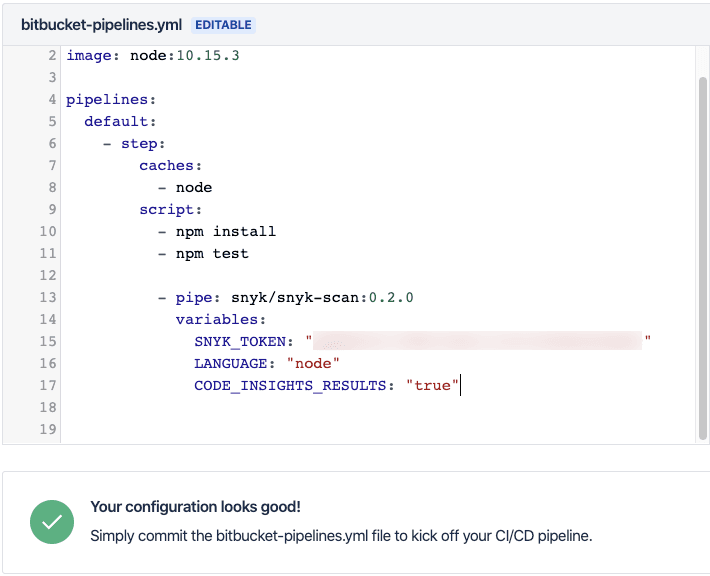Click the npm install script line
This screenshot has height=576, width=710.
point(216,232)
